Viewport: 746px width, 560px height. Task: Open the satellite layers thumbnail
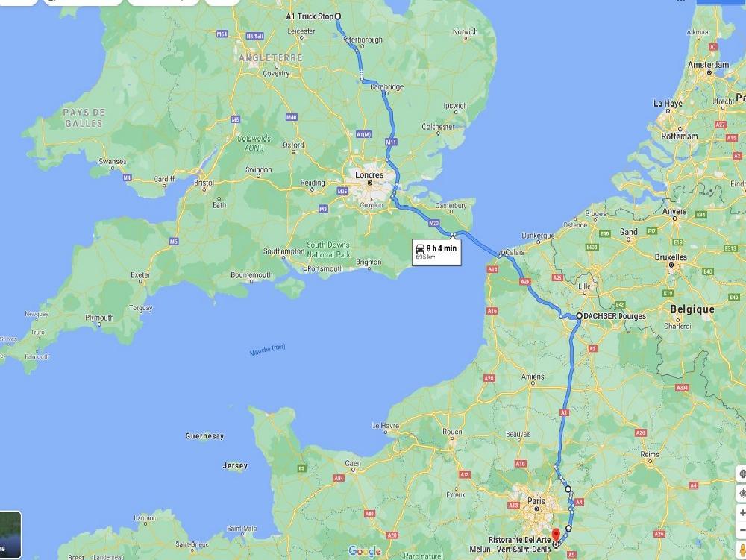click(x=10, y=535)
